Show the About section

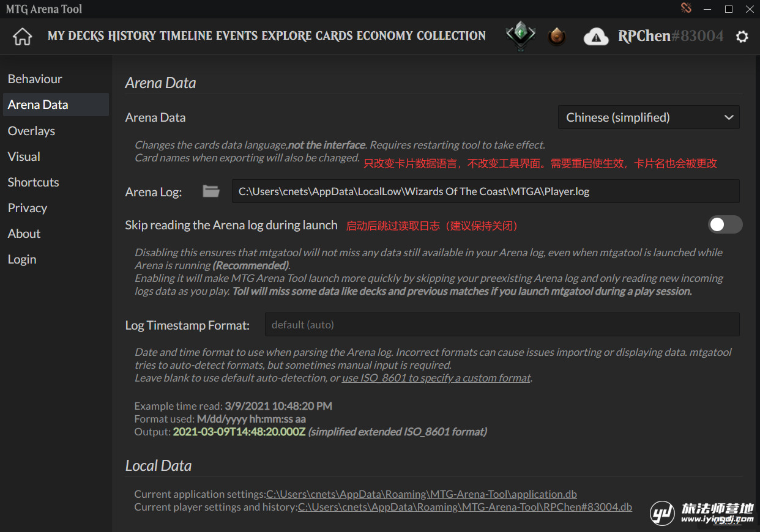56,234
